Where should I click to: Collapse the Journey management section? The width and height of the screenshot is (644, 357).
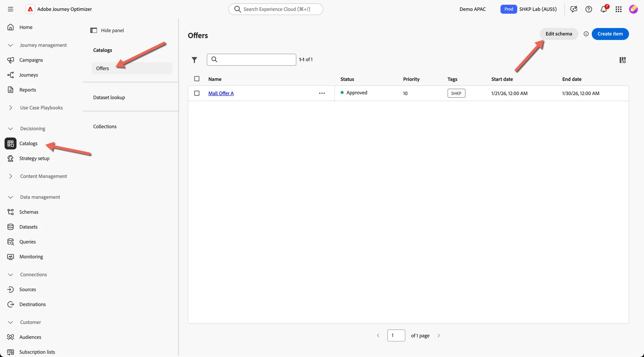[10, 45]
